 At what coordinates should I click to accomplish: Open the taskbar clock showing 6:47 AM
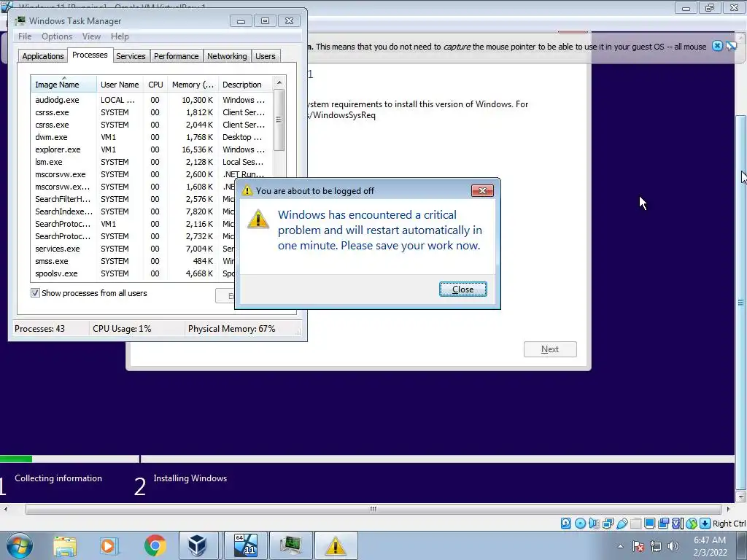(710, 546)
